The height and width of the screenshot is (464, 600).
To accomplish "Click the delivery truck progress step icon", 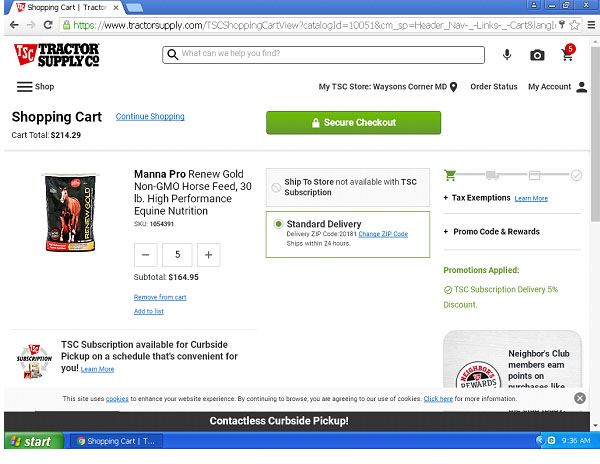I will click(492, 175).
